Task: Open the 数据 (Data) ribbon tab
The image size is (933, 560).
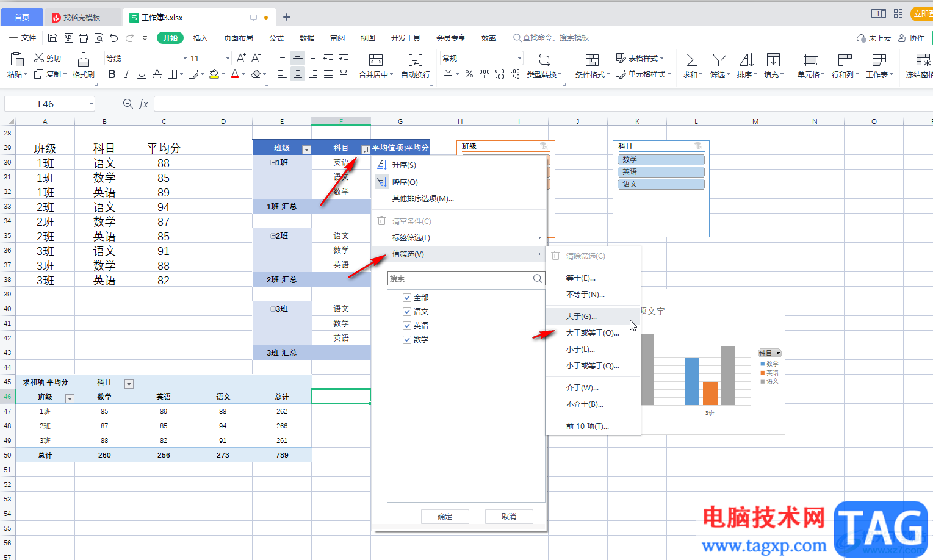Action: [307, 38]
